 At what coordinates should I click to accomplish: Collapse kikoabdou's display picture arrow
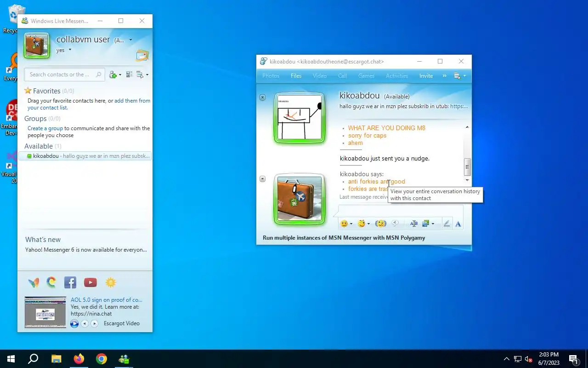pyautogui.click(x=262, y=98)
